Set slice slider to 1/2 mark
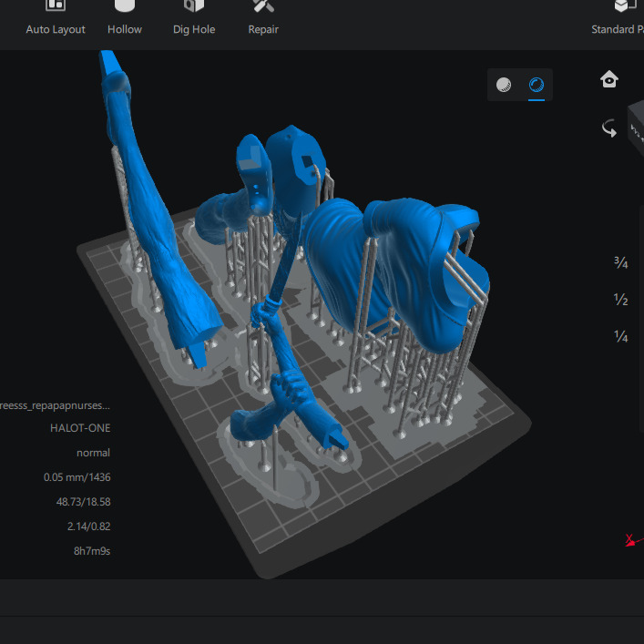Viewport: 644px width, 644px height. [620, 299]
